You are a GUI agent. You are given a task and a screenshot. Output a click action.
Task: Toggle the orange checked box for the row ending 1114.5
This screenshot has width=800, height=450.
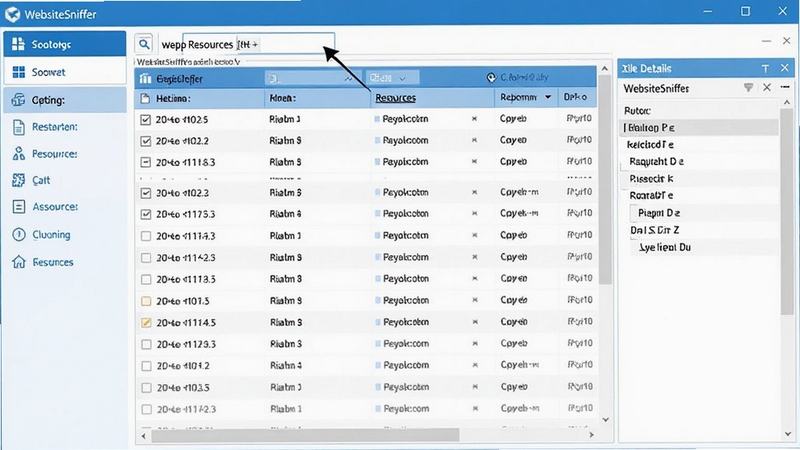click(146, 322)
